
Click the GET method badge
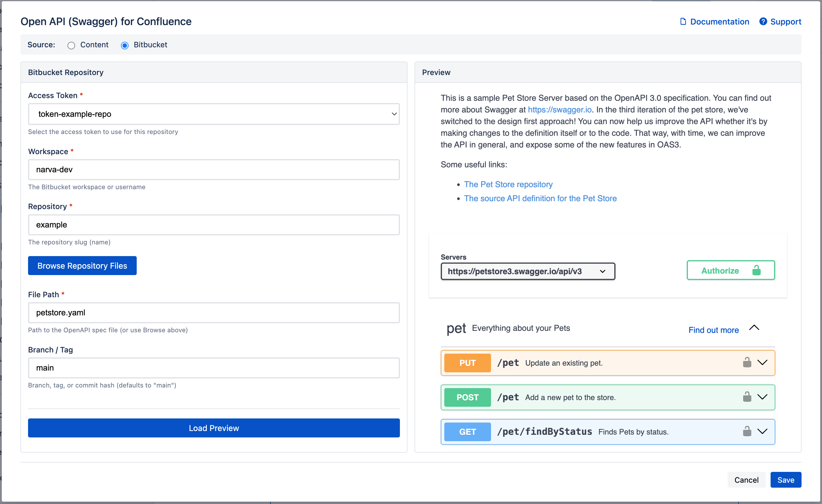(467, 431)
